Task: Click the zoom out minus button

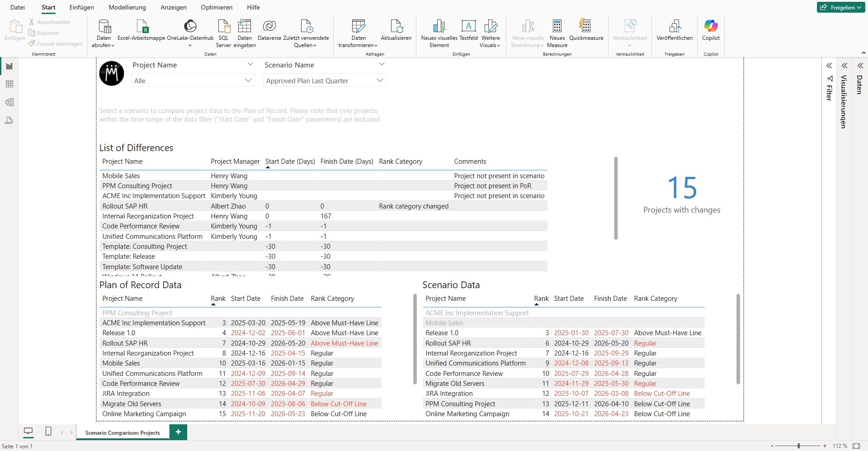Action: (772, 446)
